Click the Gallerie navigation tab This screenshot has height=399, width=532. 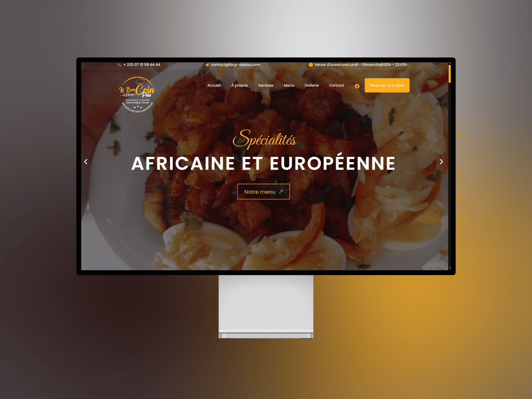pos(312,86)
